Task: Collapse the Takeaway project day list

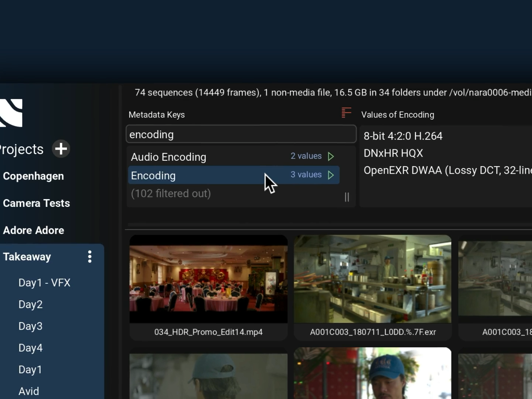Action: pos(27,256)
